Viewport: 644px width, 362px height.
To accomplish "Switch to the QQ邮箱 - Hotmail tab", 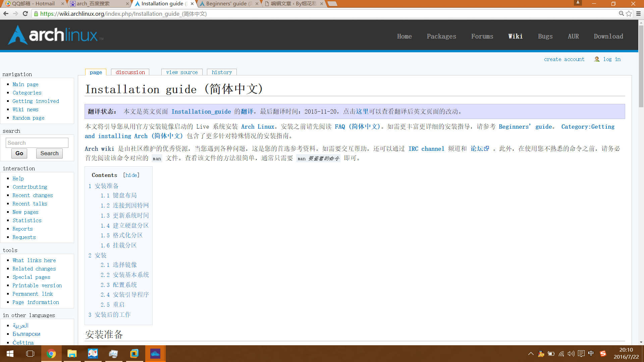I will pos(33,4).
